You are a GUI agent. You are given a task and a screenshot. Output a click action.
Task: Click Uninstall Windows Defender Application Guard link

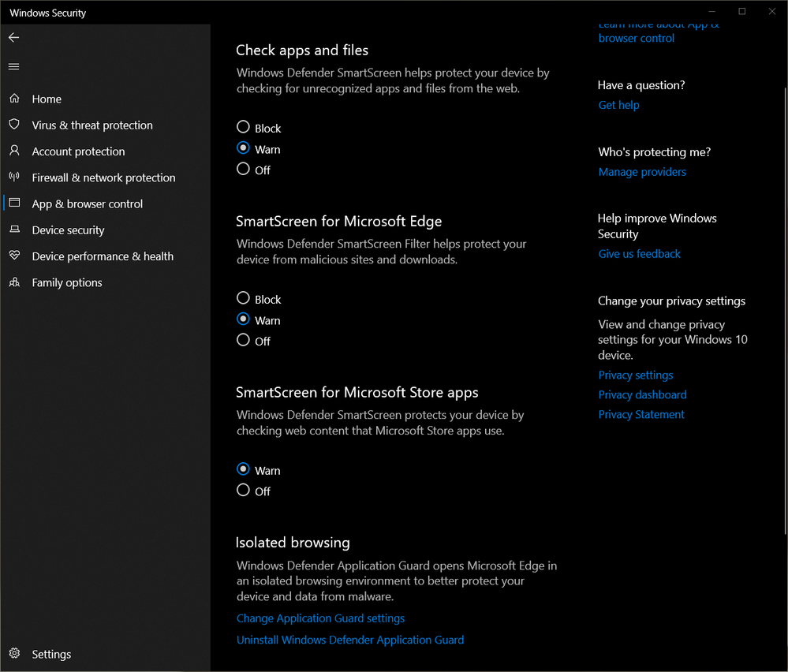[x=350, y=640]
